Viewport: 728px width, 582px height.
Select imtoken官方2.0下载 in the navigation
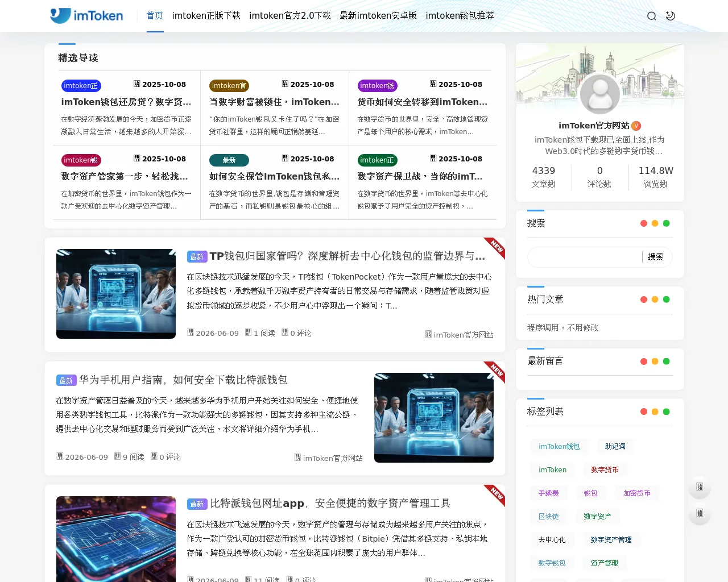tap(290, 16)
